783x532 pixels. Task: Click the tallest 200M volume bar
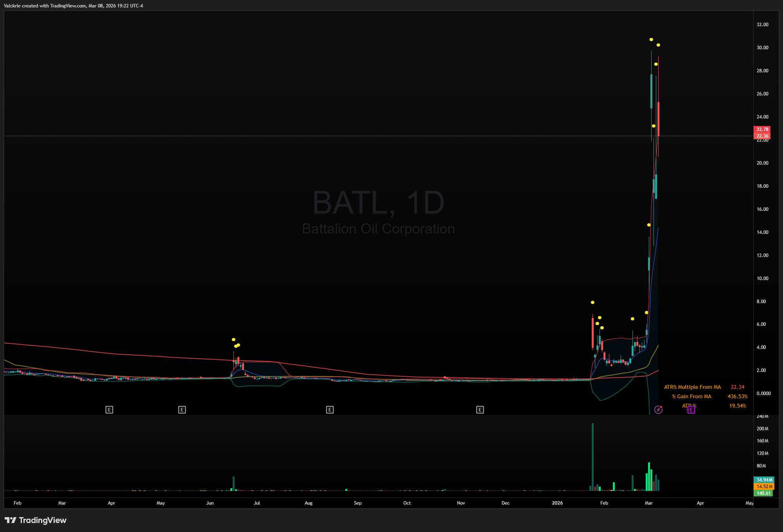[x=593, y=457]
